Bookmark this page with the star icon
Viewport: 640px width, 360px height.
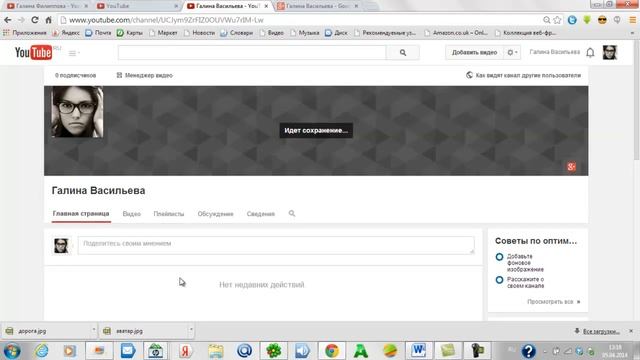557,20
